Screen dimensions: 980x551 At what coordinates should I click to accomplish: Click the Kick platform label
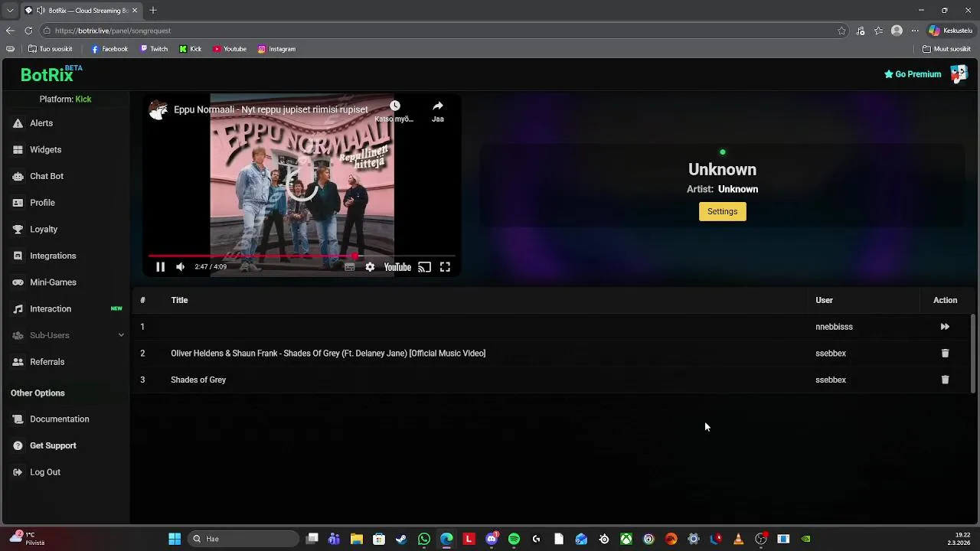pos(83,99)
